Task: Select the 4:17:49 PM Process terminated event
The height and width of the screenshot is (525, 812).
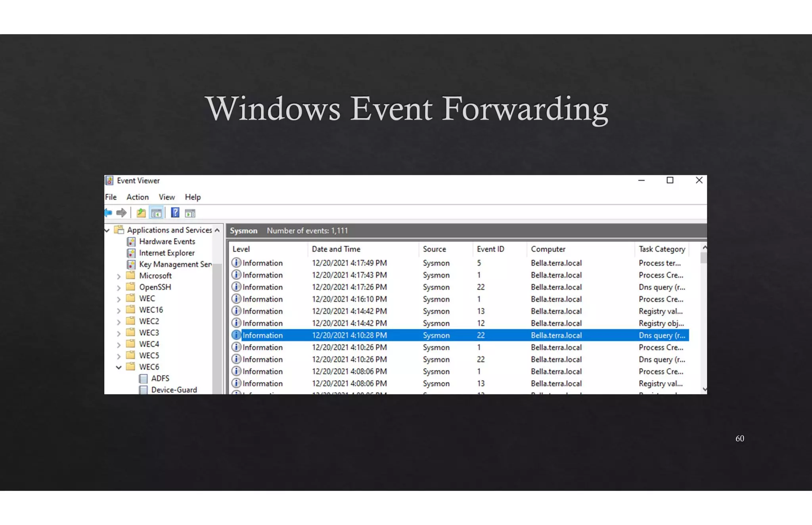Action: pyautogui.click(x=349, y=263)
